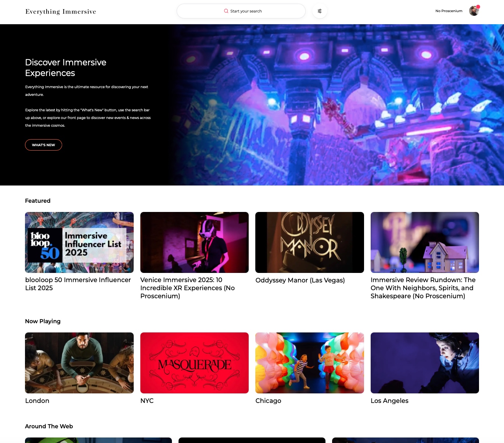This screenshot has height=443, width=504.
Task: Open the No Proscenium menu link
Action: [449, 11]
